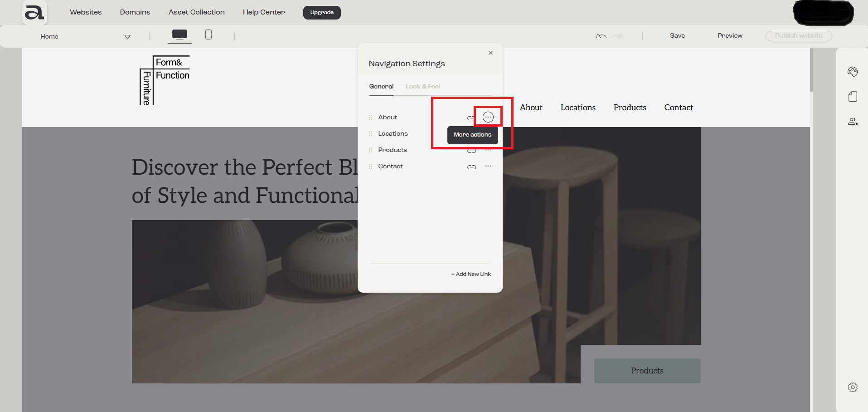Grab drag handle of Products row

(x=371, y=150)
